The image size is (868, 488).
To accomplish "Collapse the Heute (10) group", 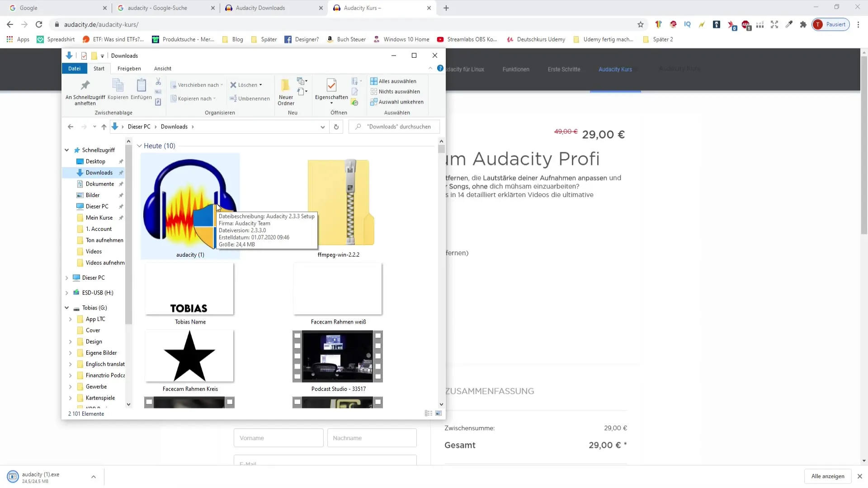I will (x=140, y=146).
